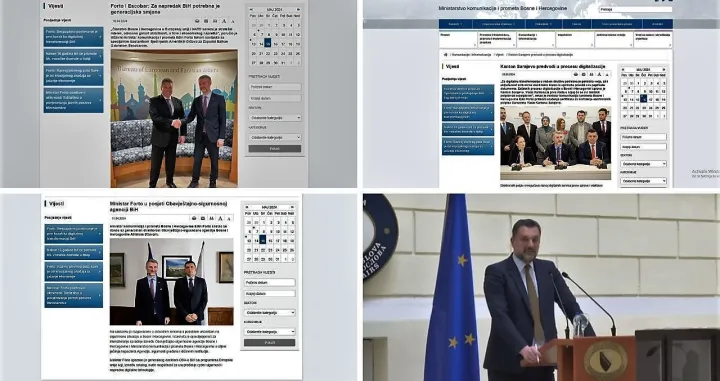Go to next month in Forto i Escobar calendar
720x381 pixels.
tap(298, 9)
